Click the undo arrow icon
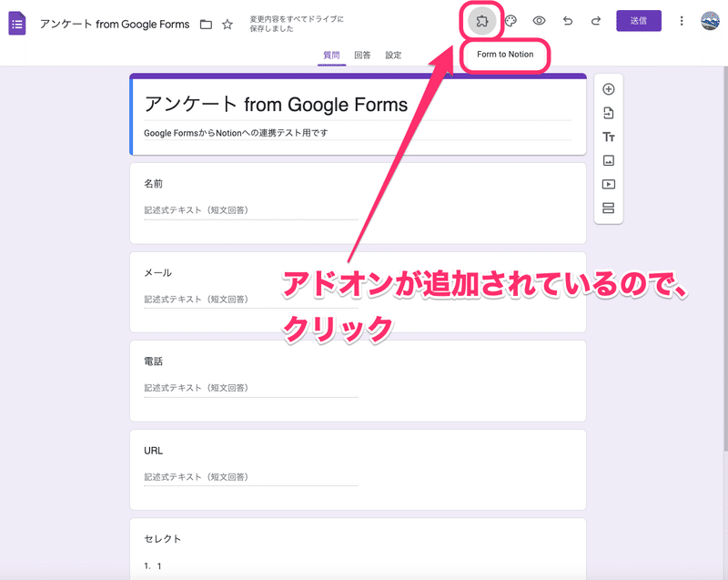The image size is (728, 580). pos(567,21)
